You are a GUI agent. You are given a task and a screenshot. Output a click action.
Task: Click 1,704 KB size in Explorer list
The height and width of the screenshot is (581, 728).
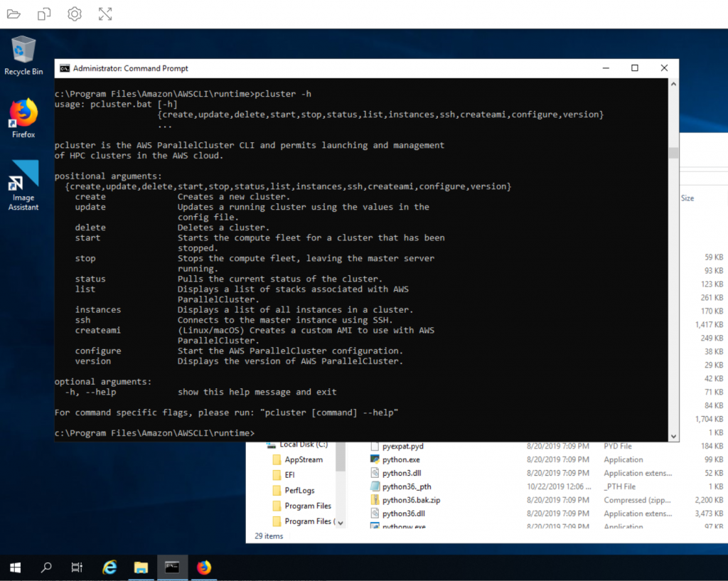click(x=709, y=419)
